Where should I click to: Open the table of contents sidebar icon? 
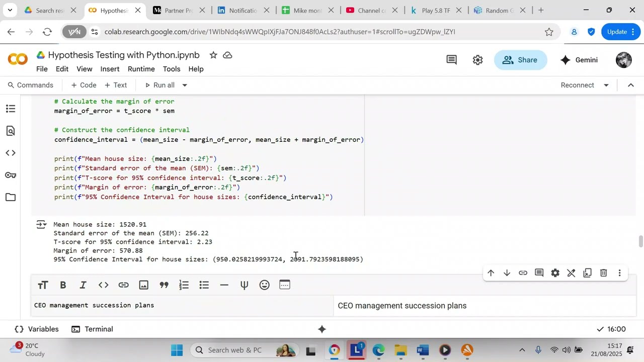11,109
